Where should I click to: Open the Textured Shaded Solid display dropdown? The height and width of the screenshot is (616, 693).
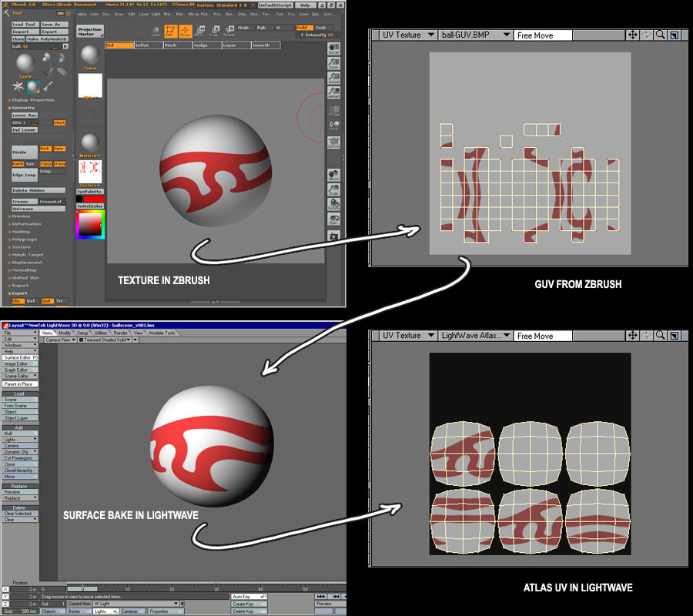click(105, 340)
